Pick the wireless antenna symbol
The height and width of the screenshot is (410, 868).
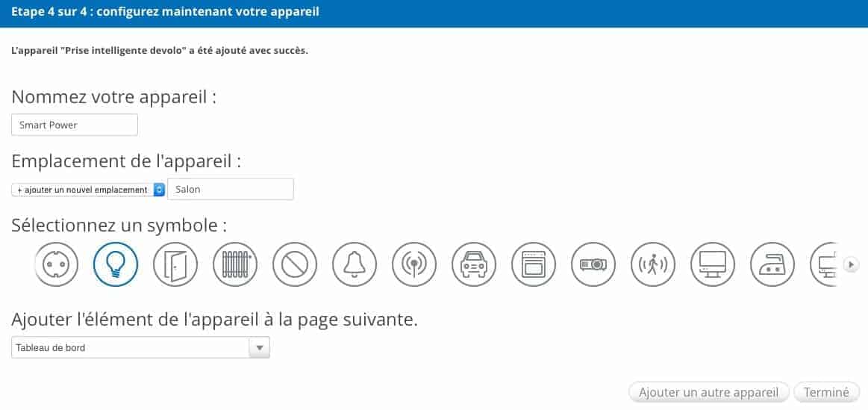coord(414,264)
